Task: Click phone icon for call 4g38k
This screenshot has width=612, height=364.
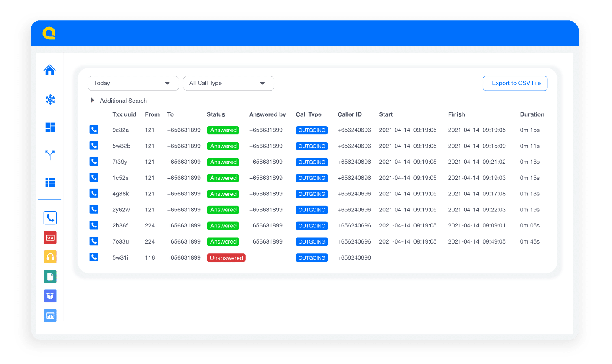Action: [94, 193]
